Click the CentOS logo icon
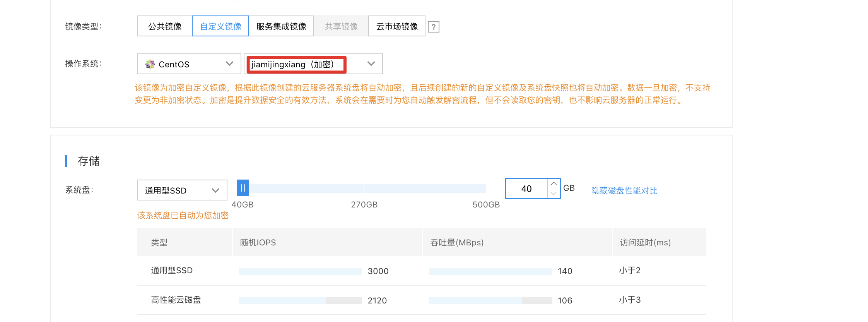 150,64
